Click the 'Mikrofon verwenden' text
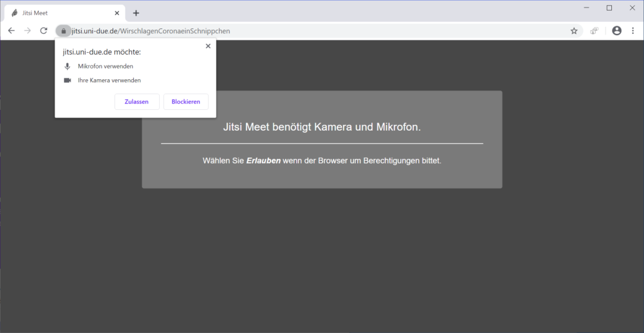The height and width of the screenshot is (333, 644). (x=106, y=67)
